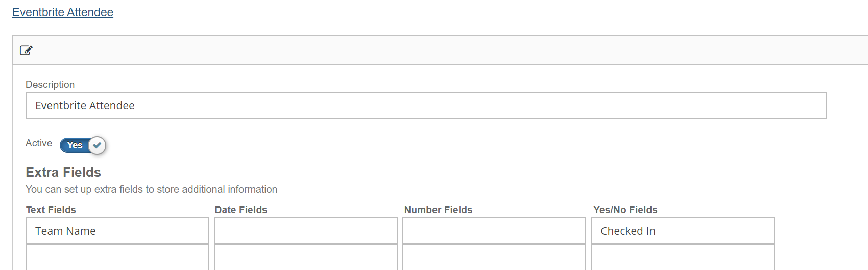Select the Team Name text field
This screenshot has width=868, height=270.
pos(117,231)
